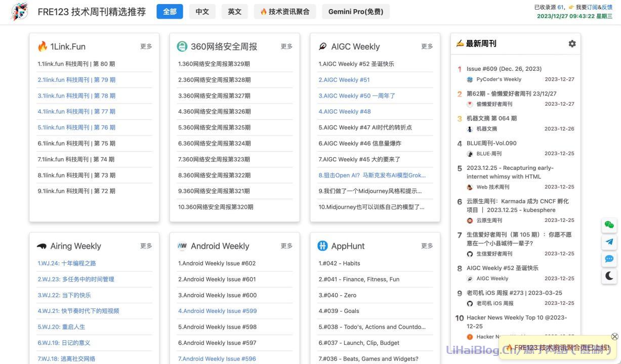Image resolution: width=621 pixels, height=364 pixels.
Task: Open Recapturing early-internet whimsy with HTML
Action: point(510,172)
